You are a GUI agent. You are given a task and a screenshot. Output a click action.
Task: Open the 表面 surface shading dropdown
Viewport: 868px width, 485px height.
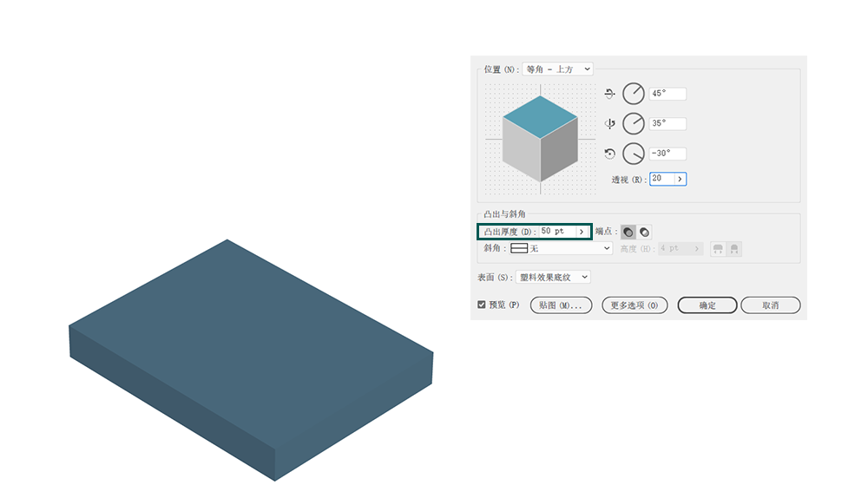[x=553, y=277]
